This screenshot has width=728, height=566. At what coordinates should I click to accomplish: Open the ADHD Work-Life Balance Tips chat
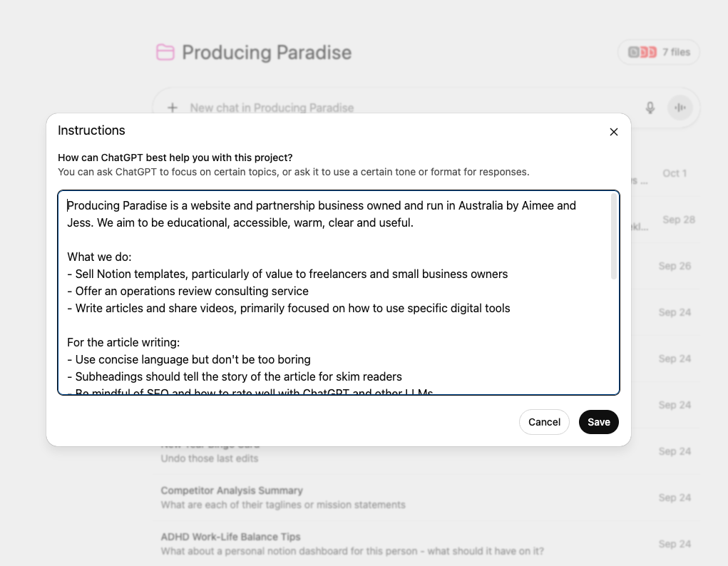tap(230, 537)
